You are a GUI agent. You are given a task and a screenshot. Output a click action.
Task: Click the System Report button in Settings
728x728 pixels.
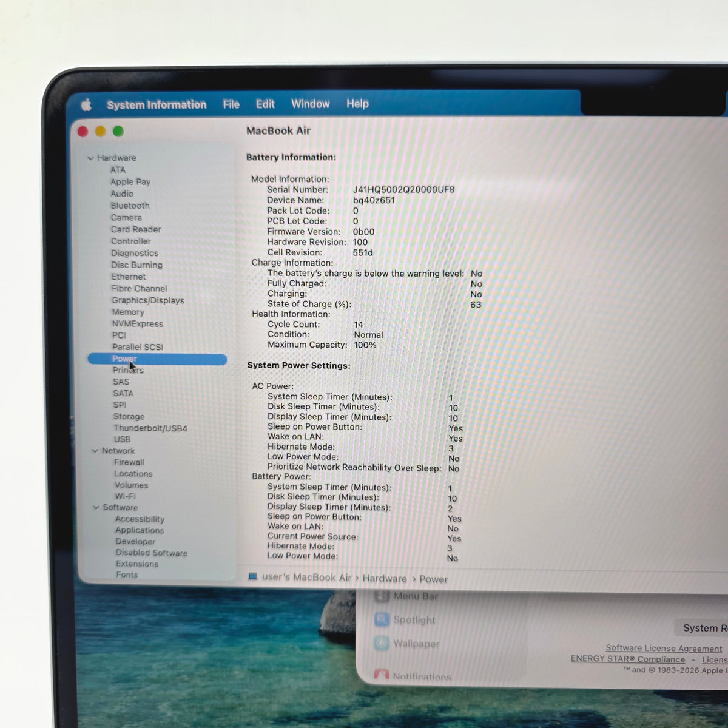(x=701, y=628)
